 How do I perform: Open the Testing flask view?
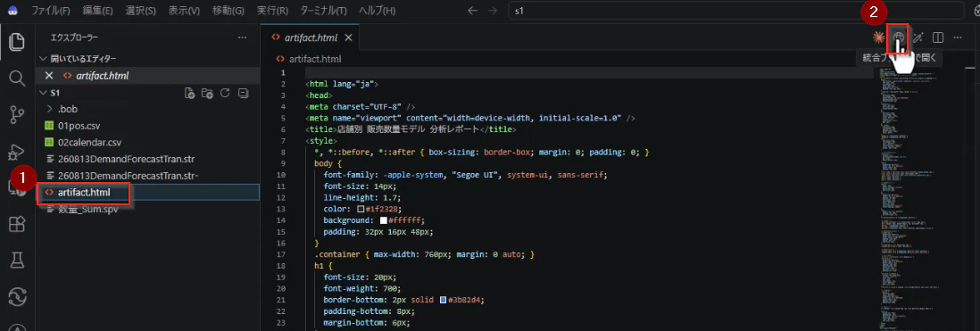17,261
